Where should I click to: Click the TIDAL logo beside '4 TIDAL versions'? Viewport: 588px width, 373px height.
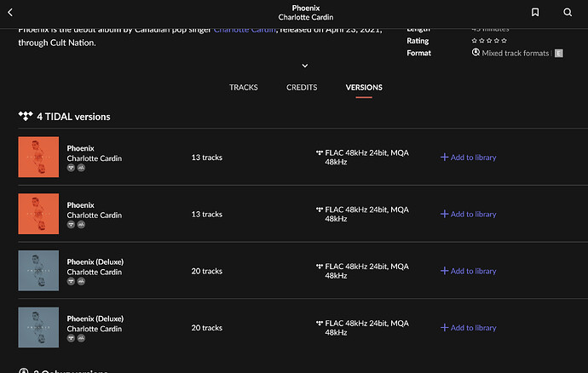point(25,117)
